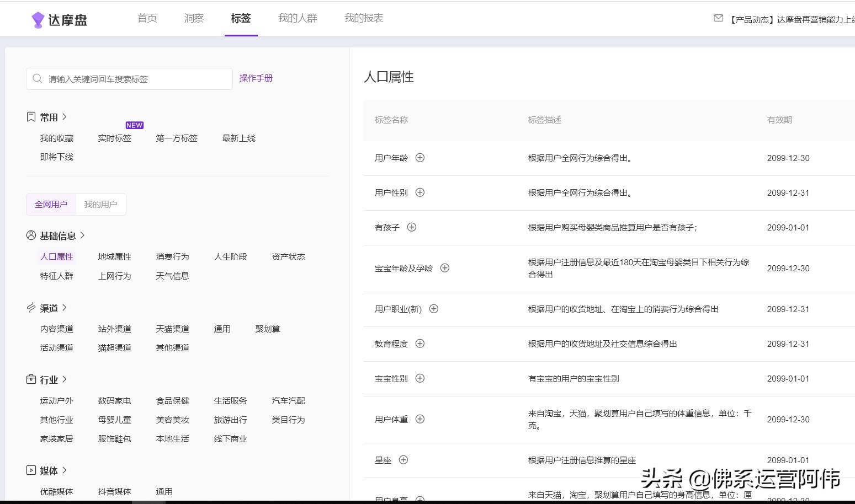点击关键词搜索输入框
The image size is (855, 504).
[132, 78]
